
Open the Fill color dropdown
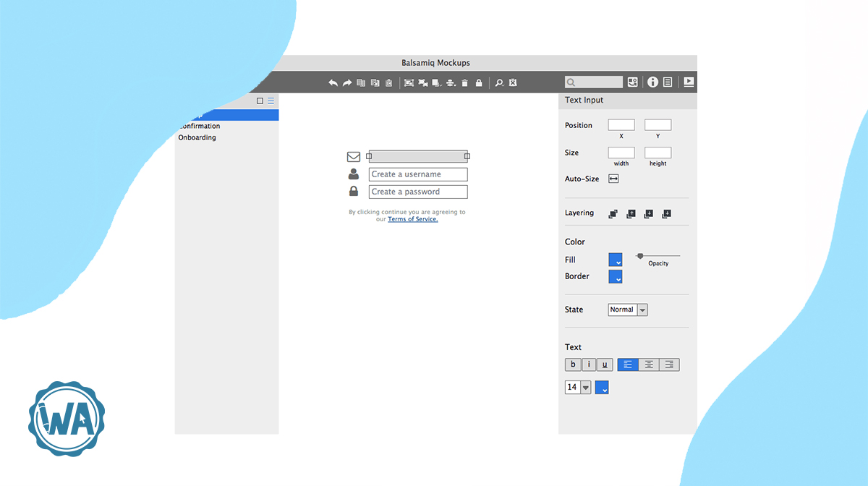(615, 260)
